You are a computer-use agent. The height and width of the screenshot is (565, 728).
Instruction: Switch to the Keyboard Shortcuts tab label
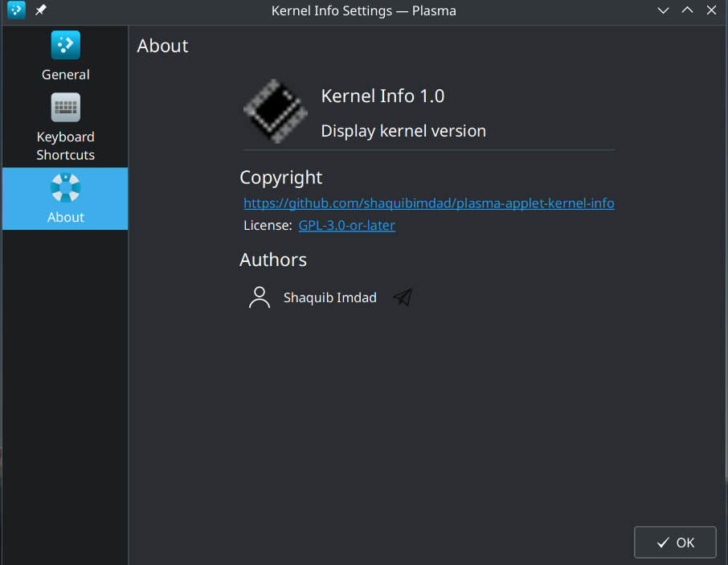point(65,145)
